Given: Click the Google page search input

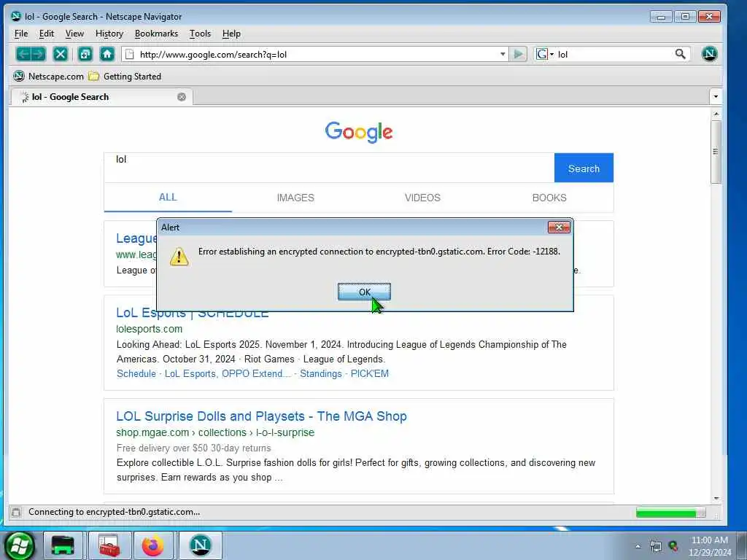Looking at the screenshot, I should (329, 168).
